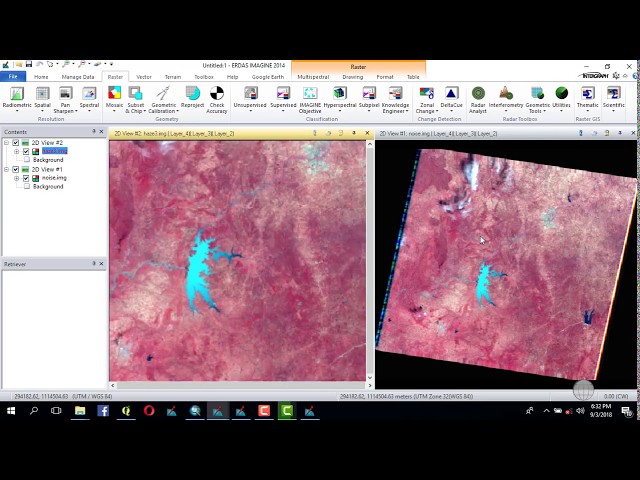This screenshot has height=480, width=640.
Task: Pin the Contents panel
Action: point(93,131)
